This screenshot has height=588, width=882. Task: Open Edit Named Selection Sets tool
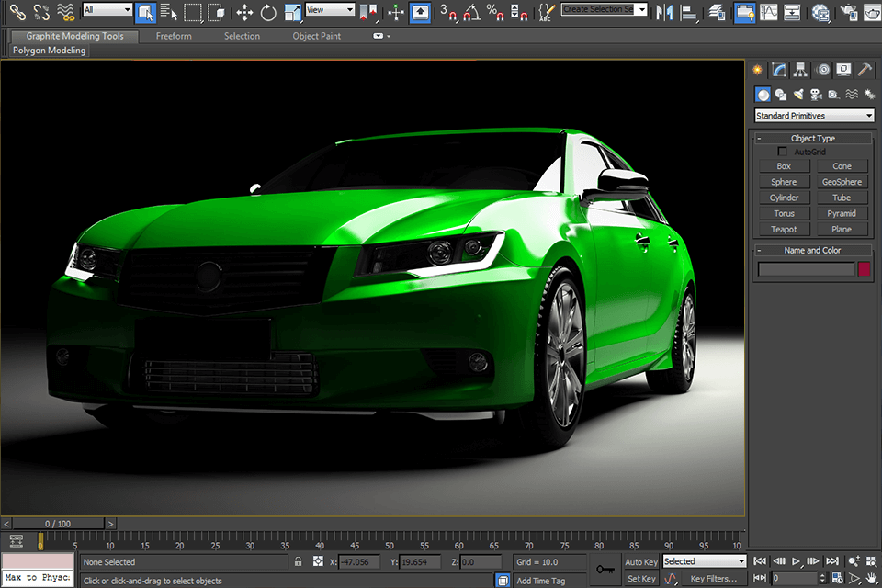[546, 12]
